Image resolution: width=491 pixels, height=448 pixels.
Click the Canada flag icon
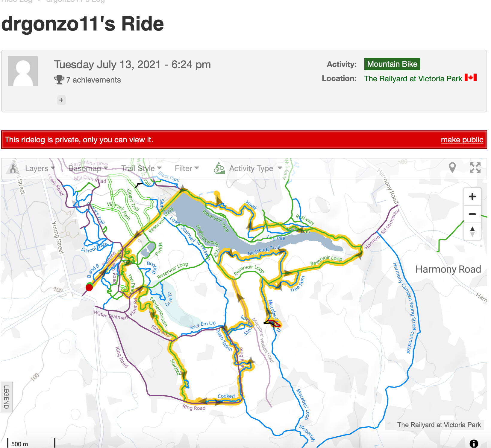coord(471,78)
